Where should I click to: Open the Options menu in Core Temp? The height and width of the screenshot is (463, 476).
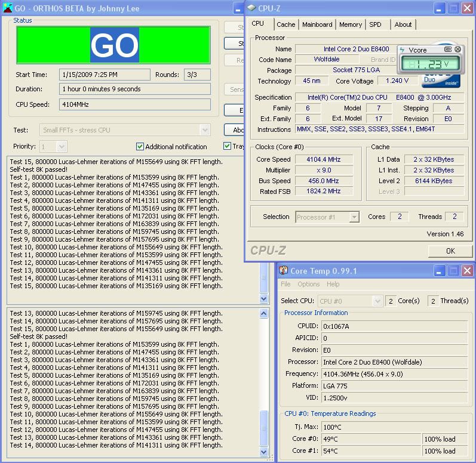[309, 284]
